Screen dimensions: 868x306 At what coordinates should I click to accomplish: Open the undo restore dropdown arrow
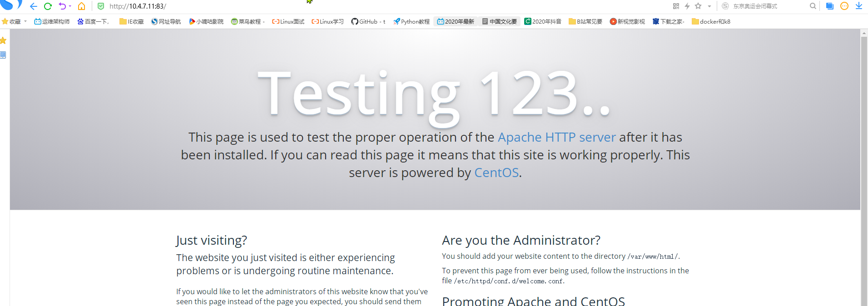click(x=70, y=6)
